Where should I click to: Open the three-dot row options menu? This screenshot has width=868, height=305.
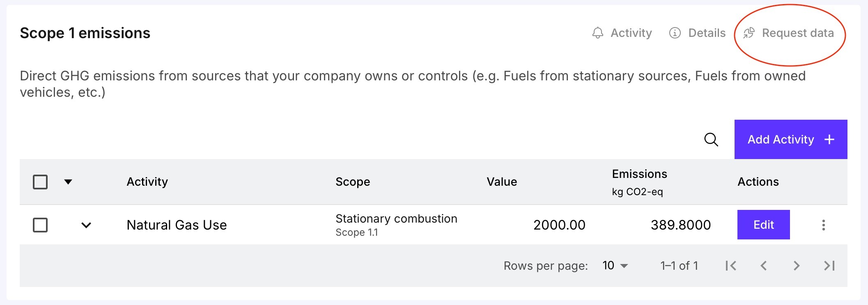pos(823,225)
